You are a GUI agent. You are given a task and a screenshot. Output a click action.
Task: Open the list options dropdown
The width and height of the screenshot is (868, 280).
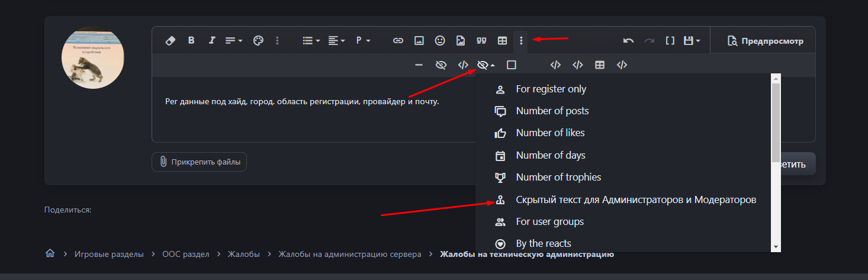(311, 41)
